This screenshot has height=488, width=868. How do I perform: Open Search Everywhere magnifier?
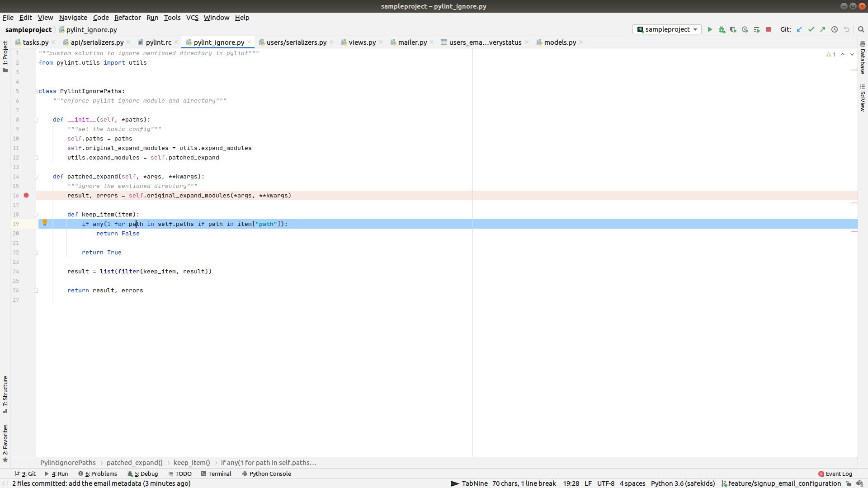[x=861, y=29]
